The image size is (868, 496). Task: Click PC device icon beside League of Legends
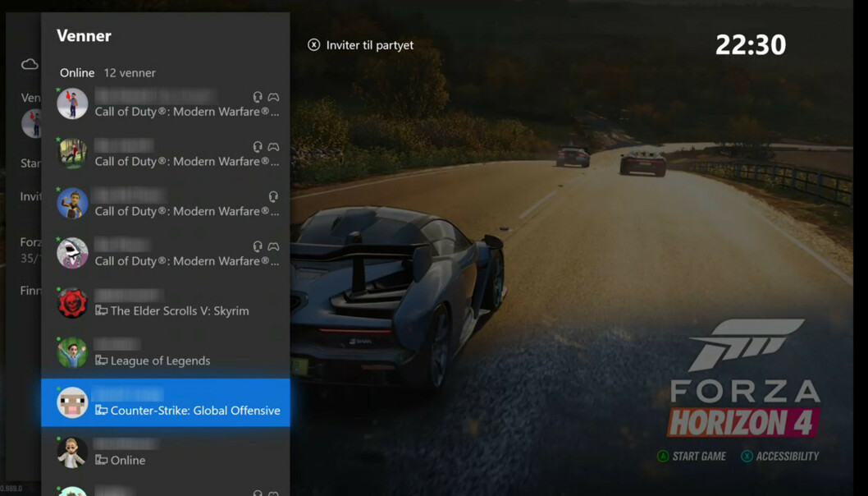tap(101, 361)
